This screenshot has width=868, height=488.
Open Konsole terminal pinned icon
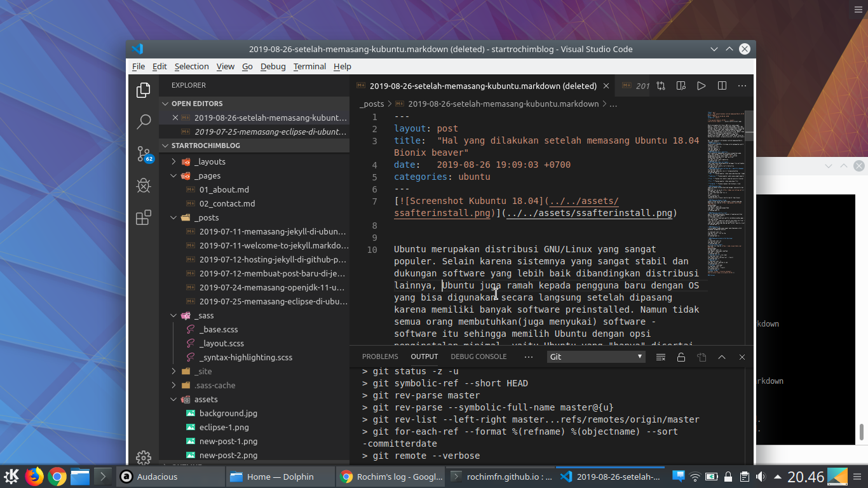click(x=102, y=477)
